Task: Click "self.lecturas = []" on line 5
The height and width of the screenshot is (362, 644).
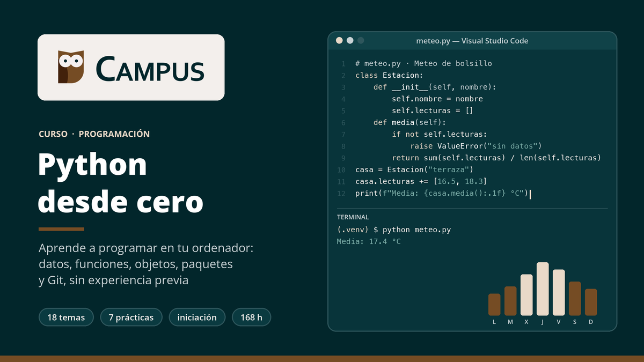Action: click(x=433, y=110)
